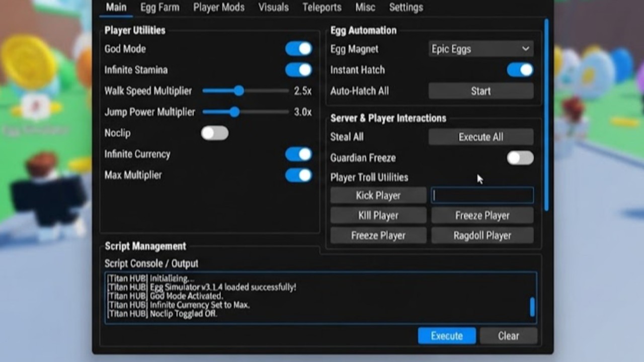Click the "Steal All" label
The width and height of the screenshot is (644, 362).
347,137
